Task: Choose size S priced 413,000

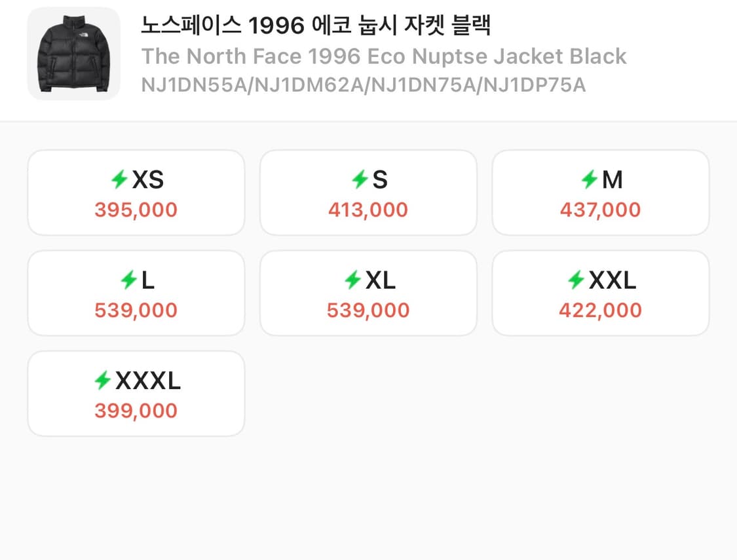Action: pyautogui.click(x=368, y=192)
